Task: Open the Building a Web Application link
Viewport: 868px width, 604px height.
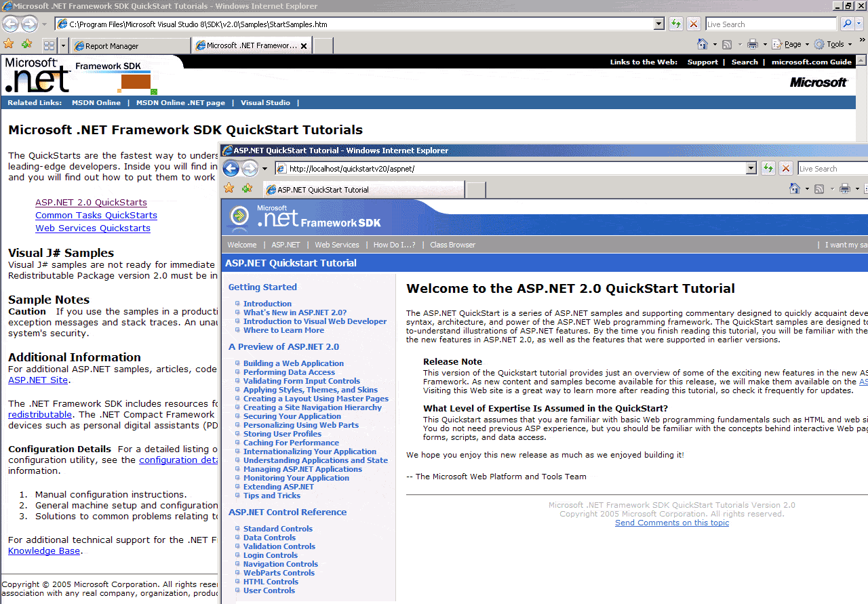Action: tap(294, 363)
